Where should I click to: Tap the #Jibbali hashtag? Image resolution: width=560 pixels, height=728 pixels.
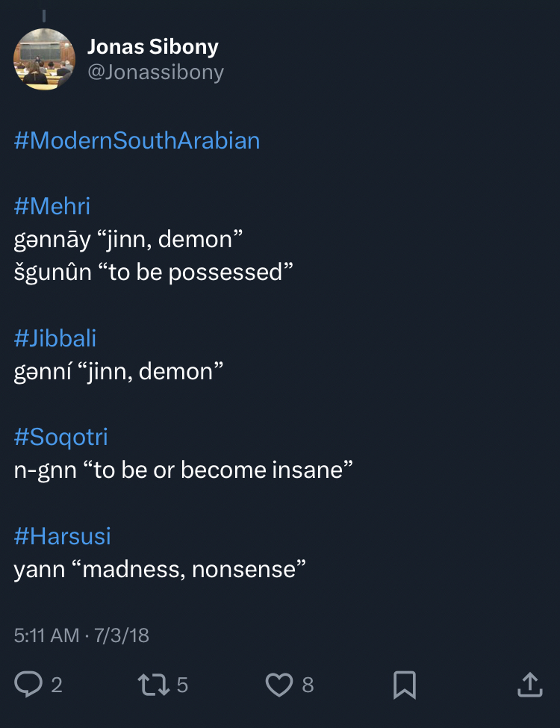click(55, 338)
